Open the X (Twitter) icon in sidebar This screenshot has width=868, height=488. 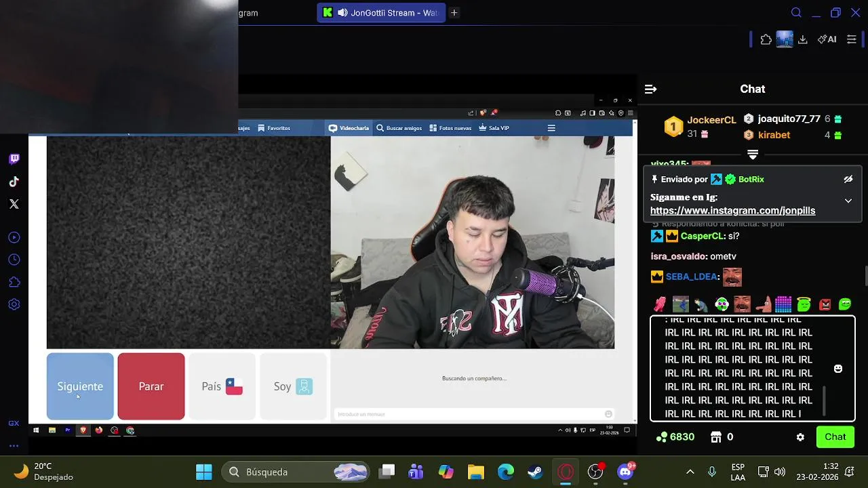14,204
